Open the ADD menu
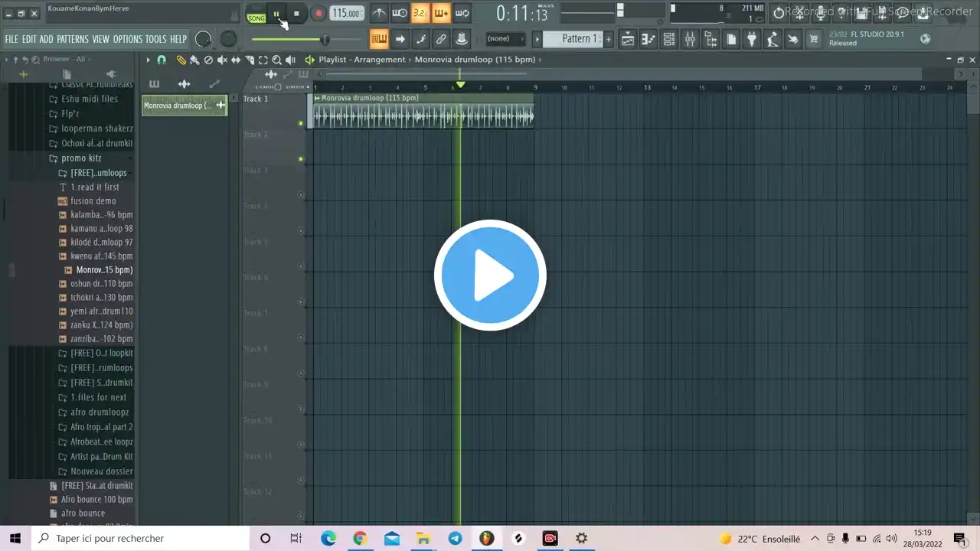980x551 pixels. coord(47,39)
